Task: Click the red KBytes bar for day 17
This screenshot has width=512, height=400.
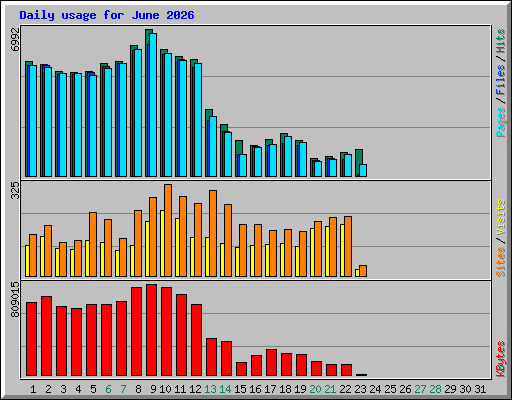Action: click(272, 363)
